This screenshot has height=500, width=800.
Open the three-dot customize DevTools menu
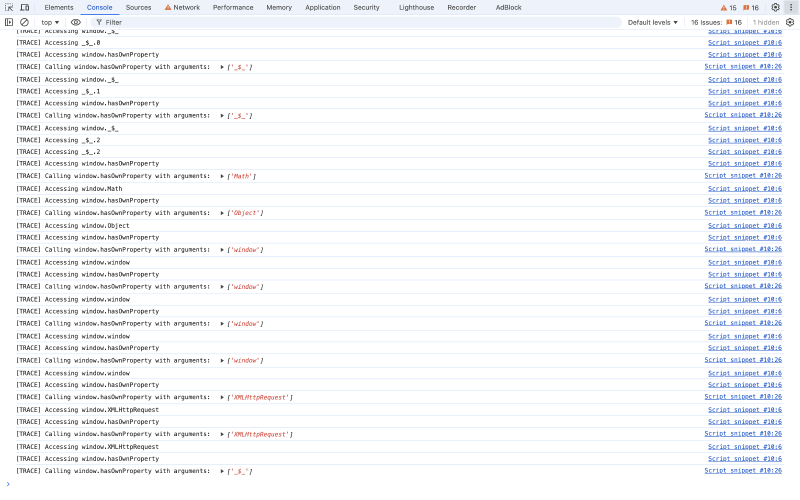pyautogui.click(x=790, y=7)
